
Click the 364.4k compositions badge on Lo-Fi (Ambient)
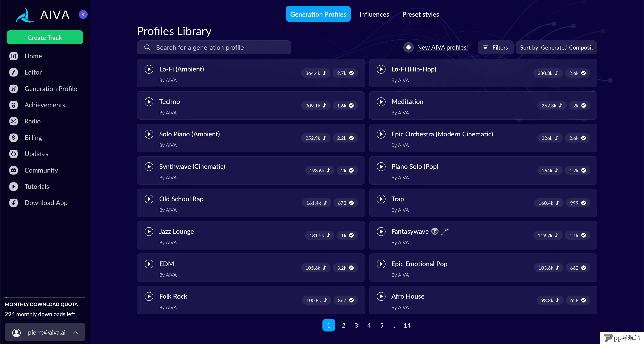pos(316,73)
